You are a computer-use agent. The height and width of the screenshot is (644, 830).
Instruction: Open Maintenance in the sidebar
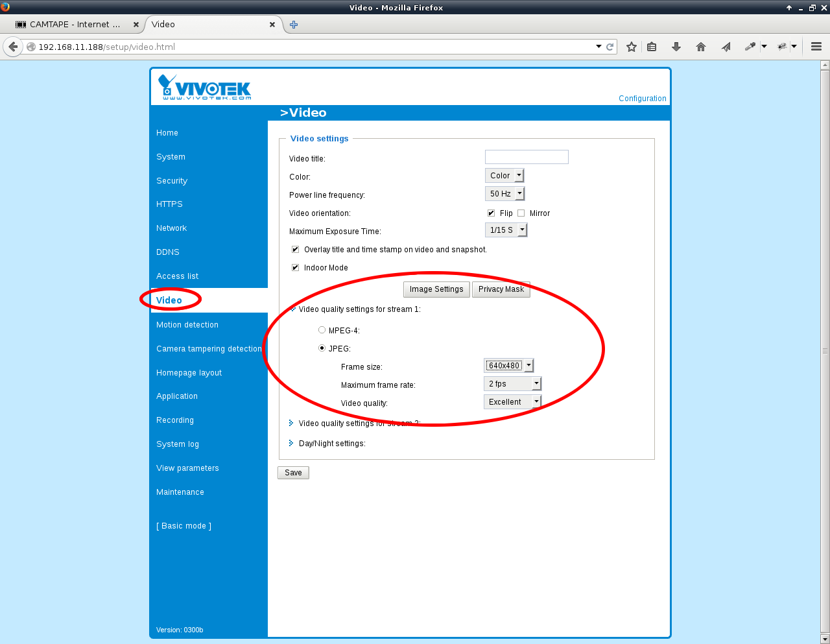pyautogui.click(x=180, y=492)
